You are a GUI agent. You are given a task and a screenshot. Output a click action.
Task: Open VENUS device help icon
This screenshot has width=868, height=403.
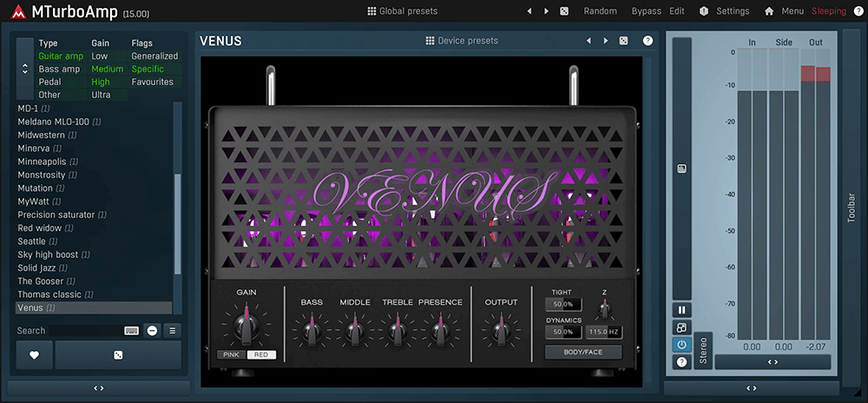click(x=648, y=41)
